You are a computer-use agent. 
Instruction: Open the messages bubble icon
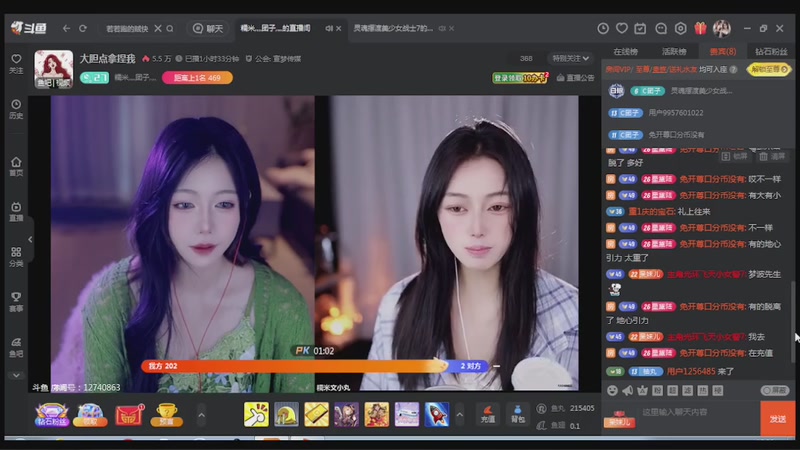pos(661,29)
